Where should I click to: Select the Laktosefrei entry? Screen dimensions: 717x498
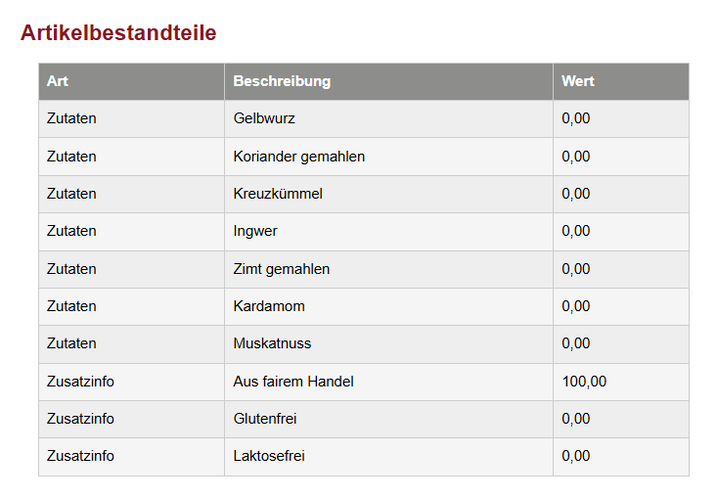click(x=268, y=456)
